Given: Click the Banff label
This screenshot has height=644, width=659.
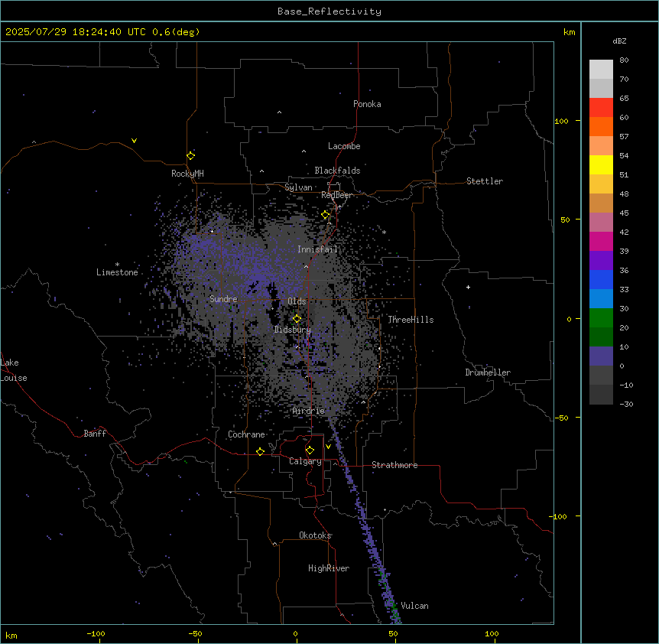Looking at the screenshot, I should (x=95, y=434).
